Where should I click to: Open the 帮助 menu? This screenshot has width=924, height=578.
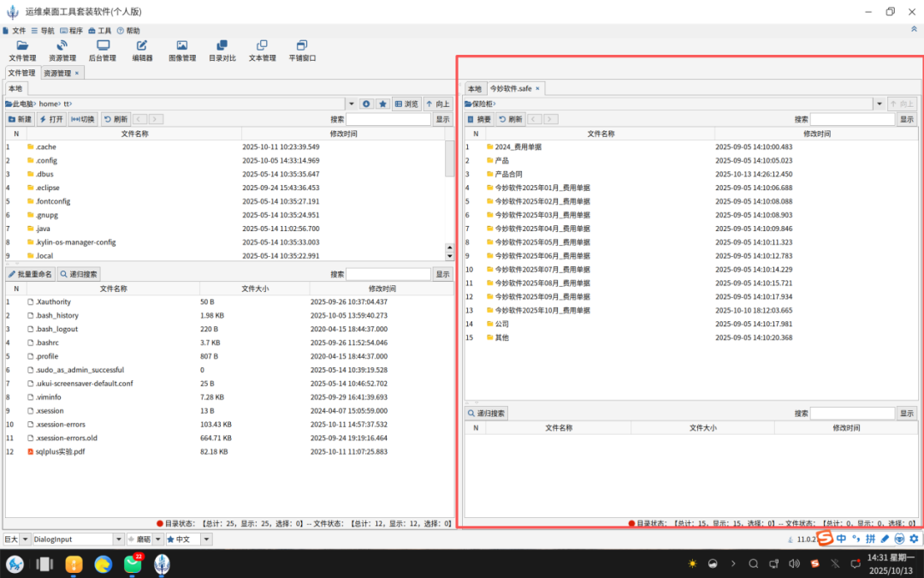point(128,31)
